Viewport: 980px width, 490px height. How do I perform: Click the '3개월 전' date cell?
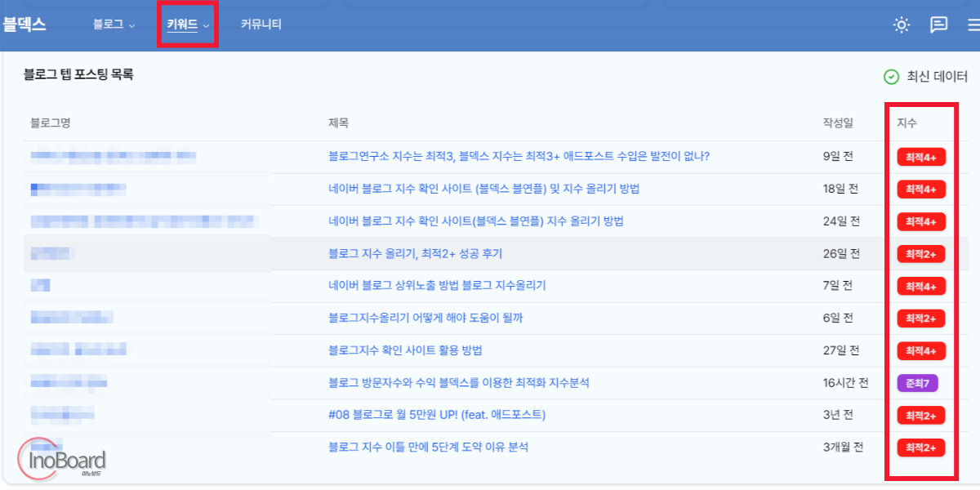(x=844, y=447)
